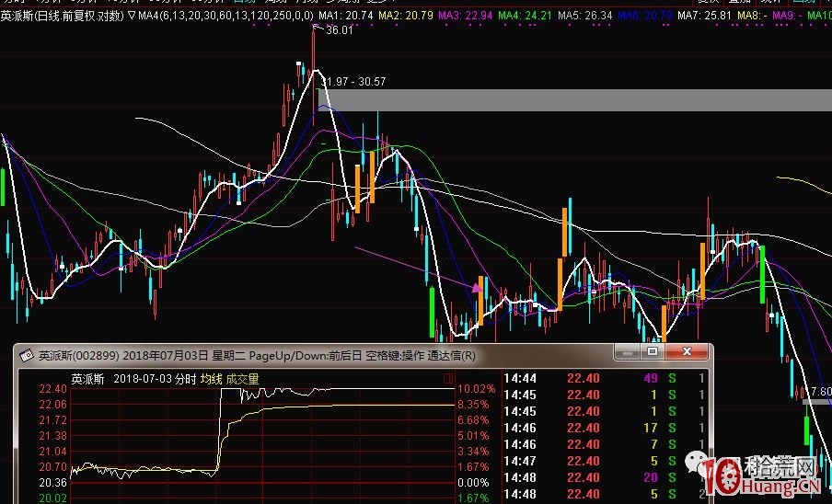Click the 0.00% percent axis label
This screenshot has width=832, height=504.
(473, 483)
